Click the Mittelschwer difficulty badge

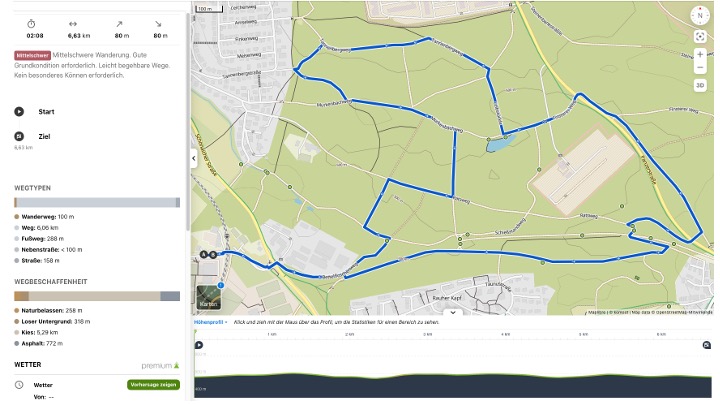[x=32, y=55]
